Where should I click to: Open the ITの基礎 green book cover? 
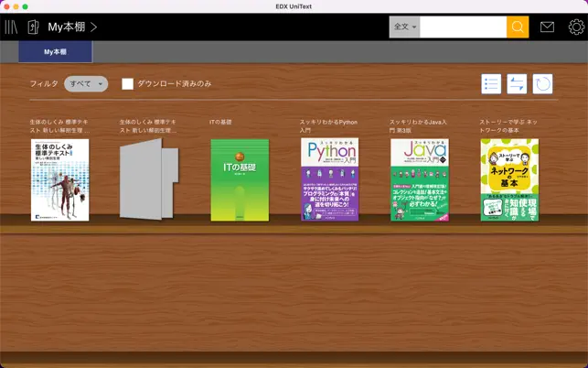(x=240, y=179)
